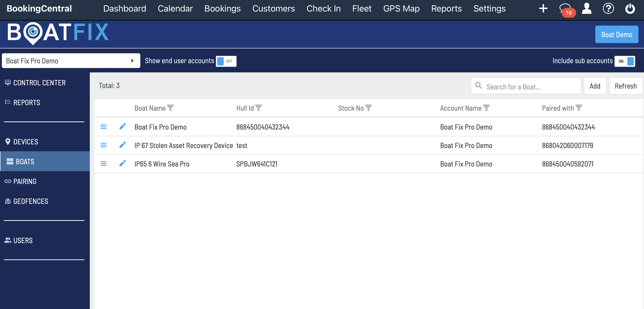Select paired value 868042060007179

click(568, 145)
